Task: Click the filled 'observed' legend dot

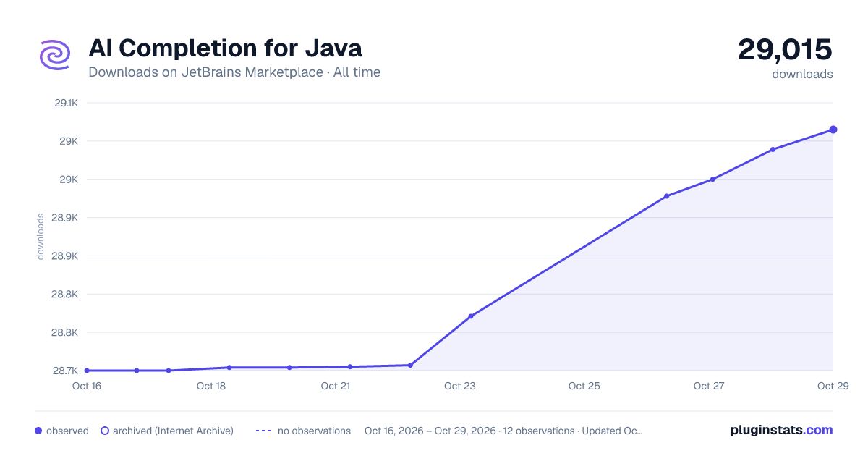Action: (x=38, y=431)
